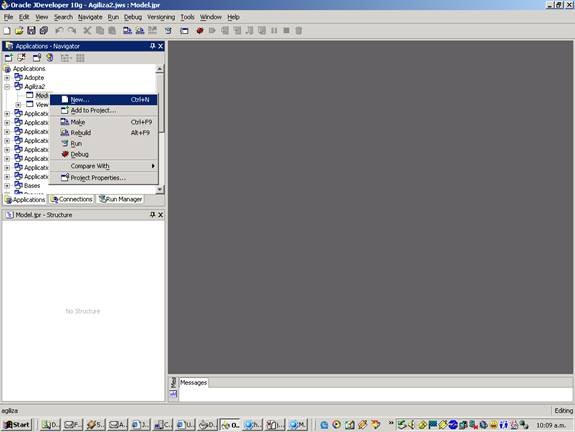
Task: Open the Versioning menu
Action: 161,17
